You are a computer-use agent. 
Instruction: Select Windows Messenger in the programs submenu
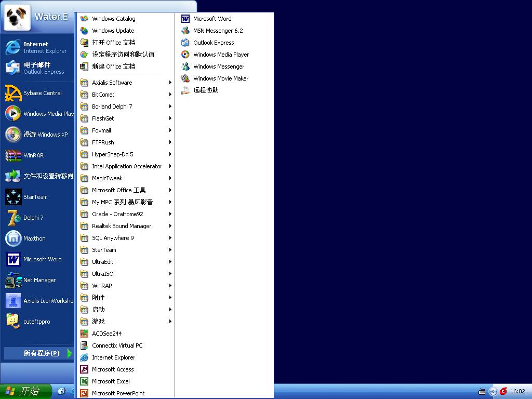pos(224,66)
